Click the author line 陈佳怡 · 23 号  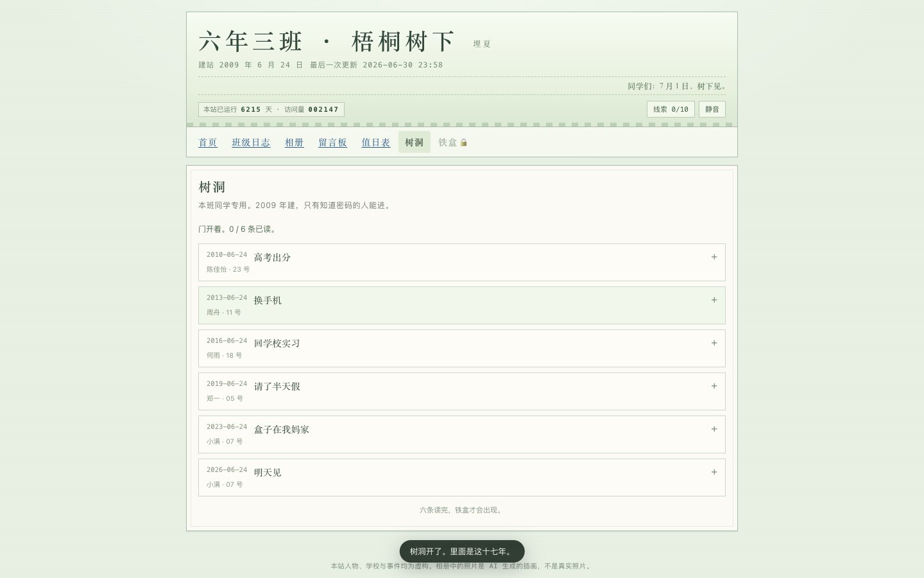tap(228, 270)
